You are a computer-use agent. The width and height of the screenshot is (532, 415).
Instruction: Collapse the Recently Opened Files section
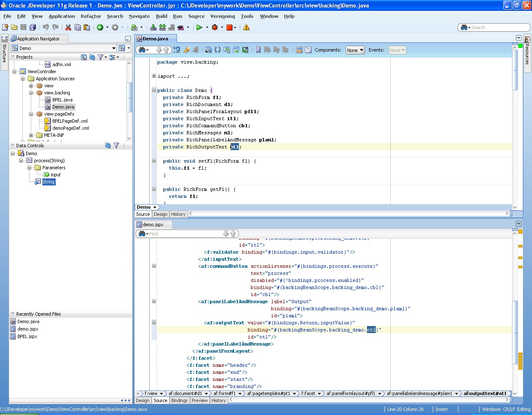[12, 314]
